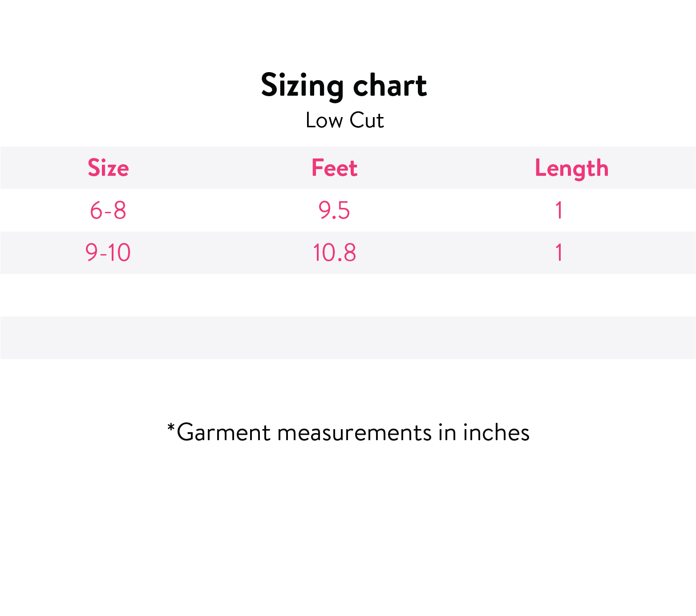Click the "Size" column header
The height and width of the screenshot is (616, 696).
108,168
